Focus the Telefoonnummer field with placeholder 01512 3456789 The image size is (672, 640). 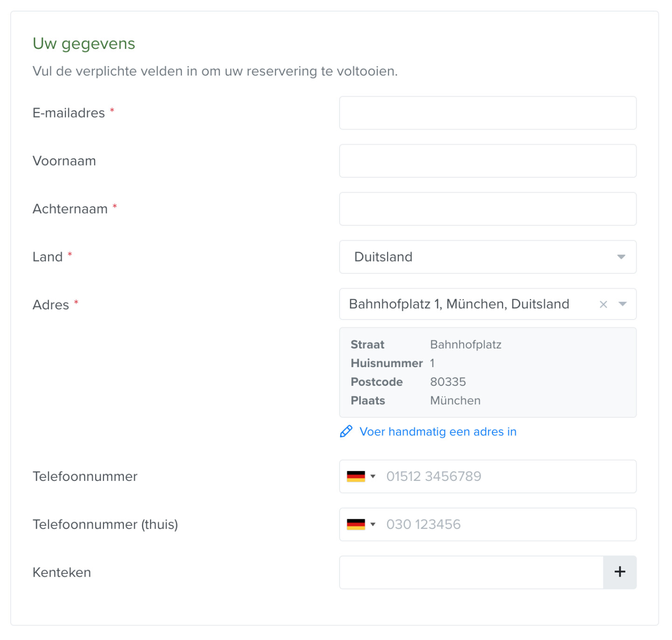(508, 476)
